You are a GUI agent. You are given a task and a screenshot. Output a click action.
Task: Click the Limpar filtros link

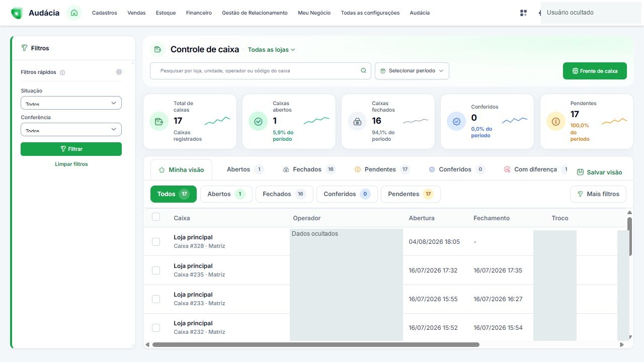coord(71,164)
